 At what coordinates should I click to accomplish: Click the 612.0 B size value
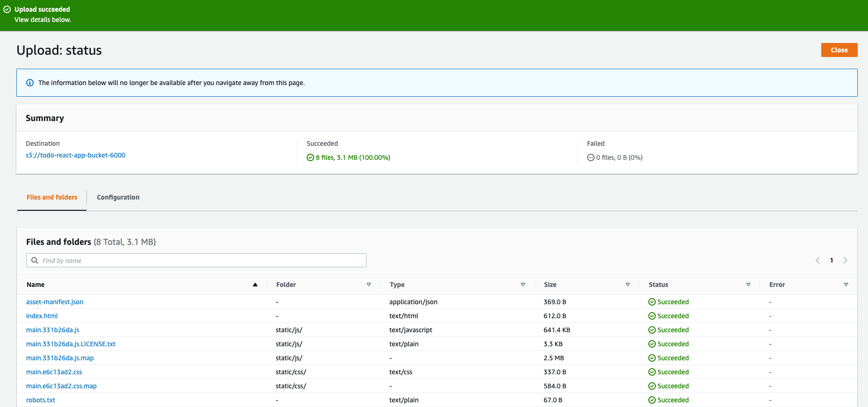click(555, 316)
